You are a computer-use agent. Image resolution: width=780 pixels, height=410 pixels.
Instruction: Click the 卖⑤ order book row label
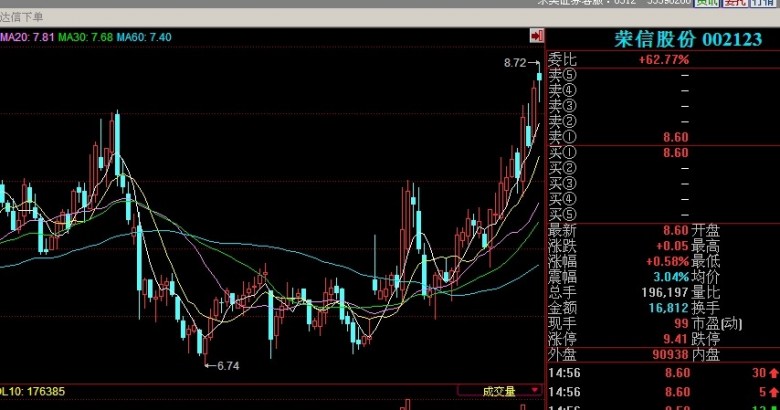point(562,76)
